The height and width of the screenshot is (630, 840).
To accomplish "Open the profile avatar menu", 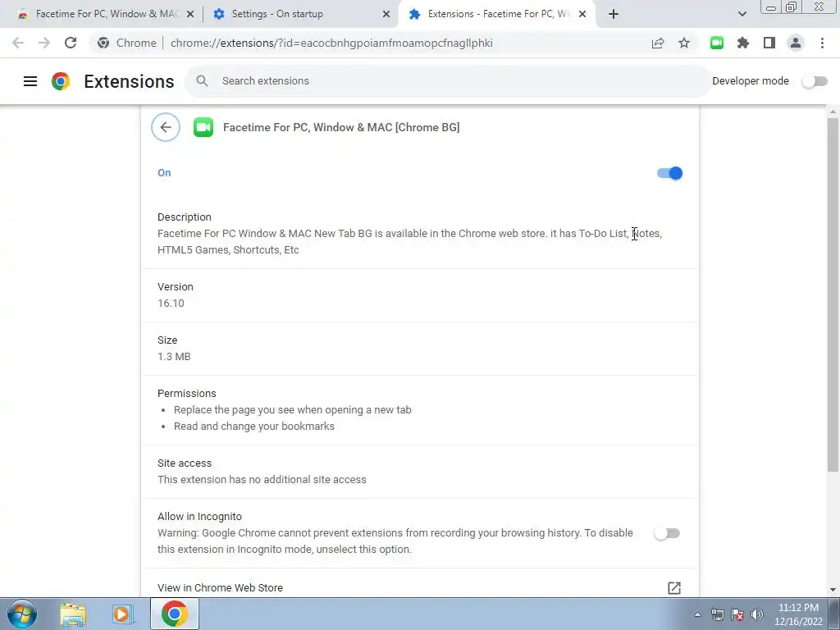I will tap(796, 43).
